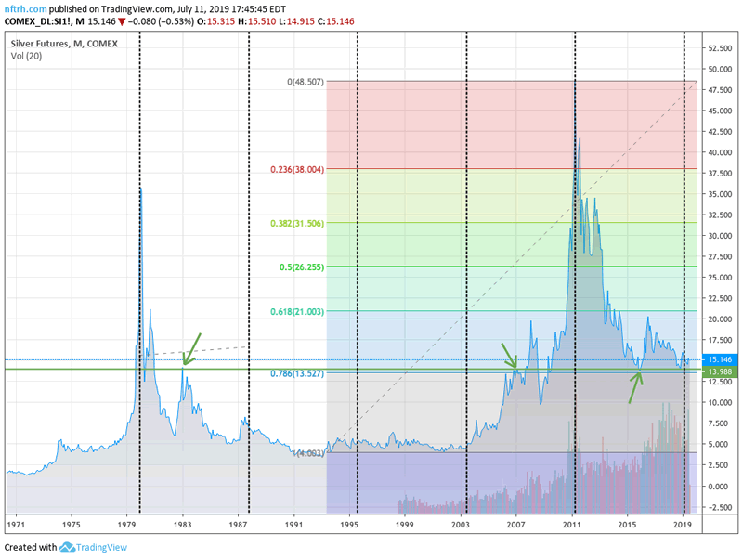Click the 0.618(21.003) Fibonacci level label

[297, 311]
